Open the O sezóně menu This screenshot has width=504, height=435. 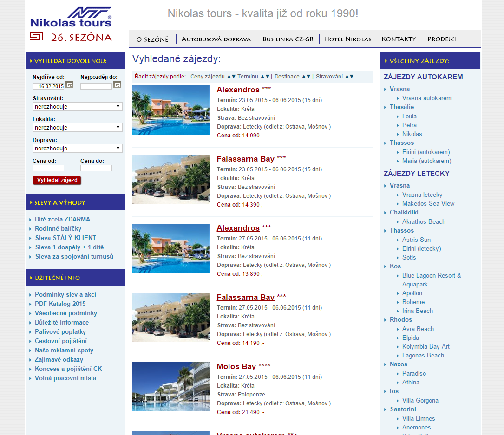coord(152,39)
